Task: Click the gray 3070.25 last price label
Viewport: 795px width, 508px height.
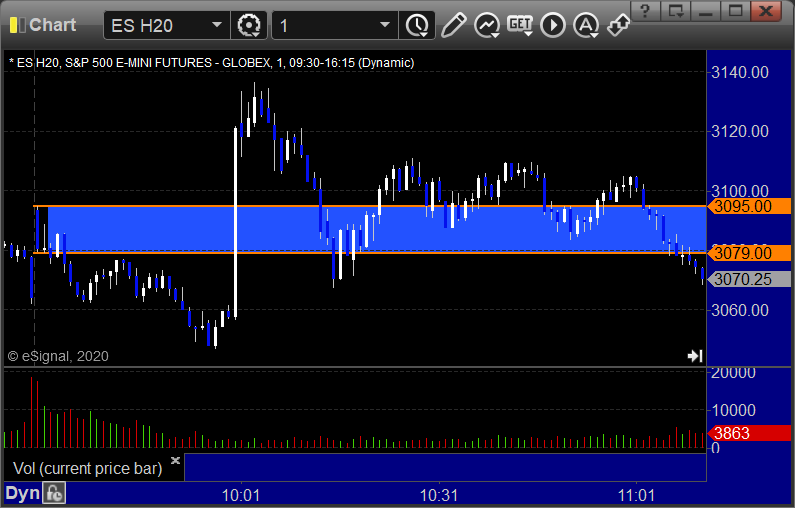Action: click(749, 279)
